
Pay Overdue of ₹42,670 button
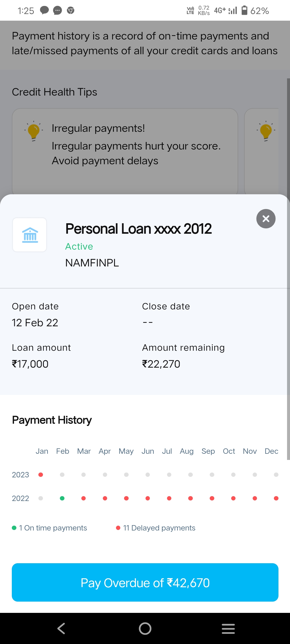coord(145,583)
